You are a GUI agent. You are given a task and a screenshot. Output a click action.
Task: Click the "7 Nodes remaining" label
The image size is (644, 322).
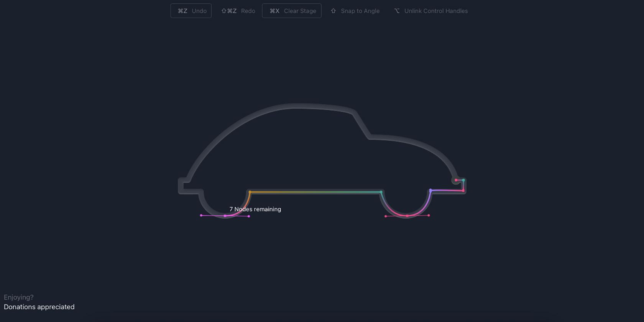(x=255, y=209)
